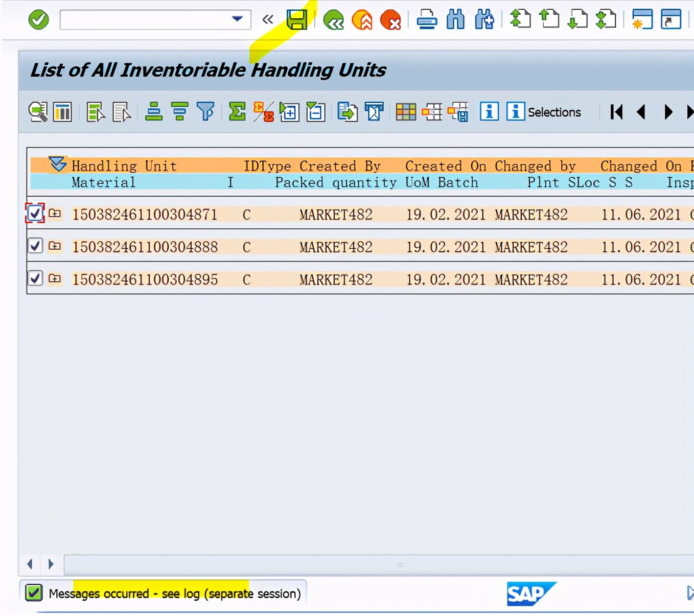This screenshot has width=694, height=616.
Task: Go to next page icon
Action: 578,20
